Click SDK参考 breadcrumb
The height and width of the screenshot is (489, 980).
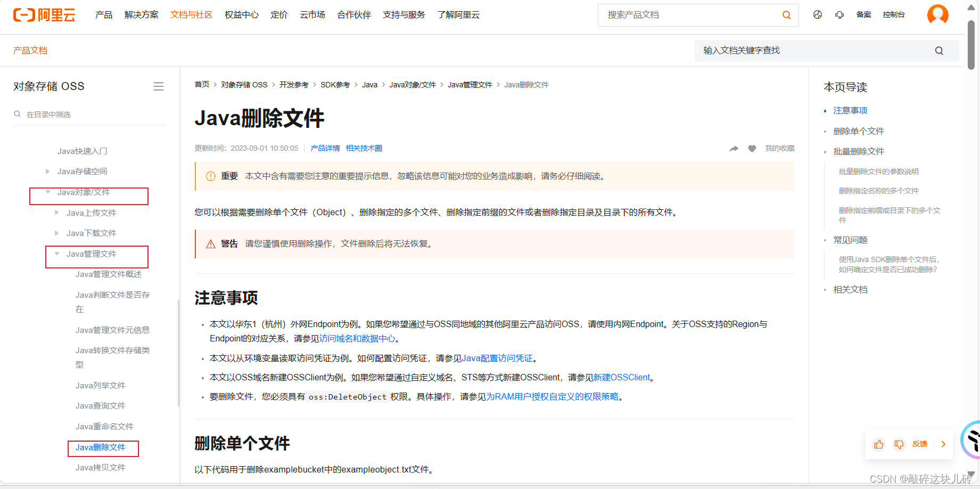[x=335, y=85]
